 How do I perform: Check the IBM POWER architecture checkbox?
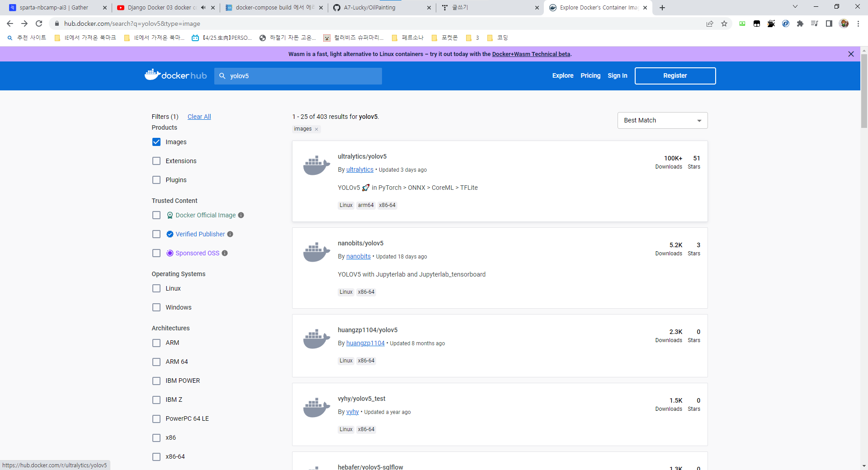pos(156,381)
